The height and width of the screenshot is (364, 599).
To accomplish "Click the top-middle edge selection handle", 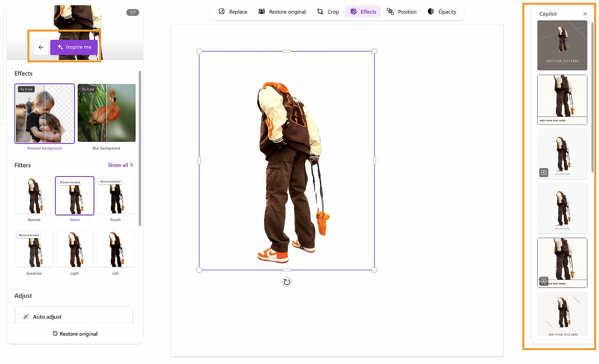I will tap(287, 51).
